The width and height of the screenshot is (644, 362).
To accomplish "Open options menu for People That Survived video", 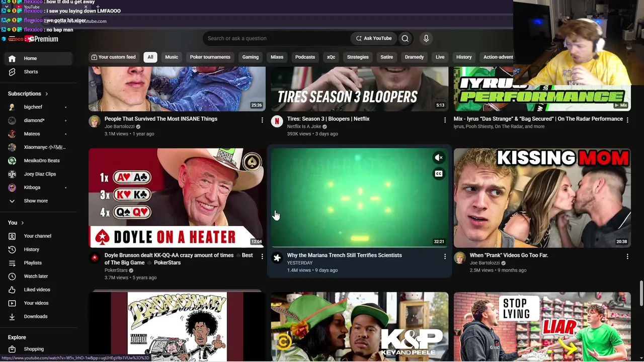I will (x=262, y=120).
